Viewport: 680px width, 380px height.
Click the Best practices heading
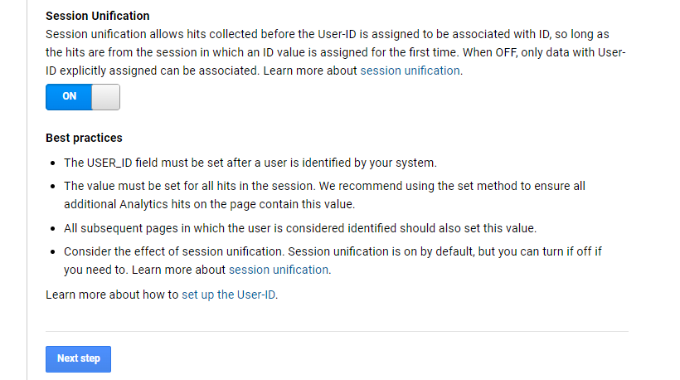pos(84,138)
